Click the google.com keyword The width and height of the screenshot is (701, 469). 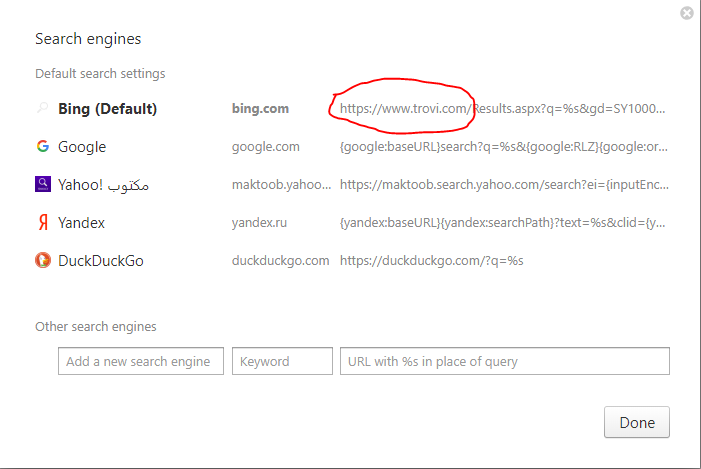click(x=266, y=147)
